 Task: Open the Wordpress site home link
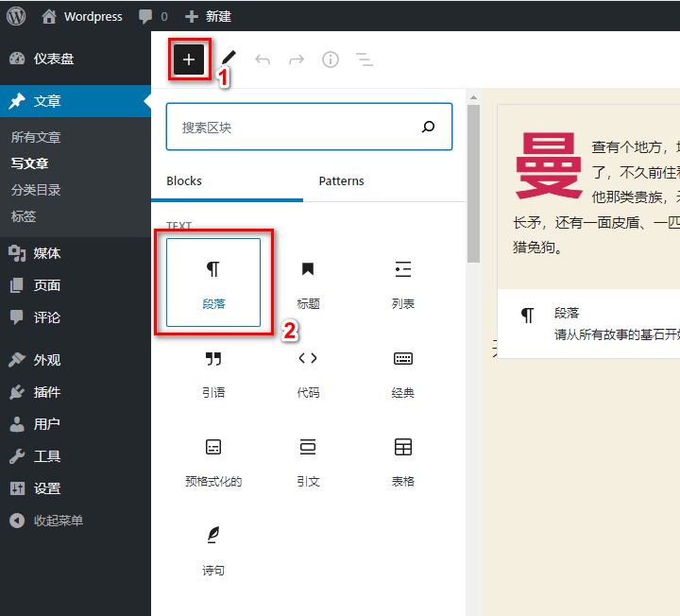click(x=82, y=16)
